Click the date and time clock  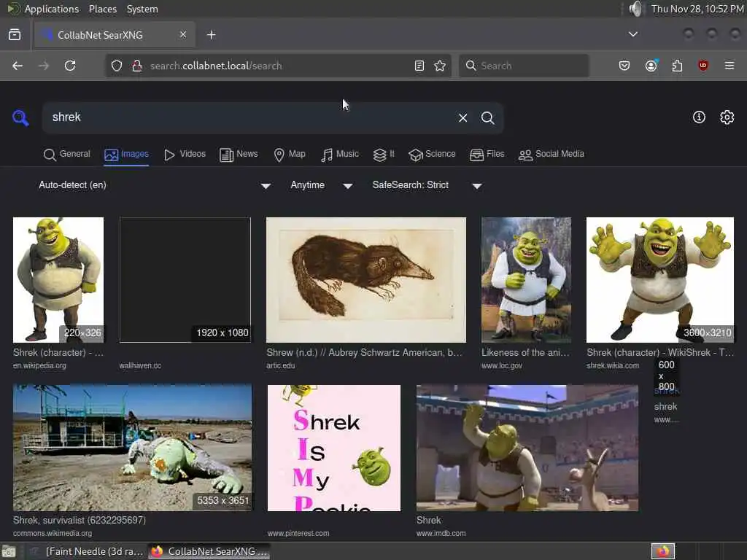pyautogui.click(x=697, y=9)
